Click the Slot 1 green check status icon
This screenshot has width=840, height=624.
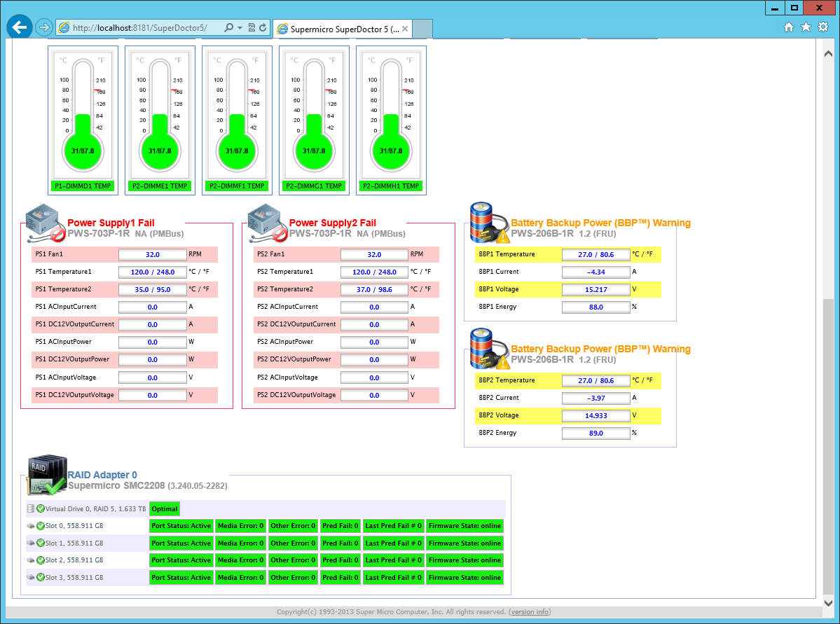point(41,543)
